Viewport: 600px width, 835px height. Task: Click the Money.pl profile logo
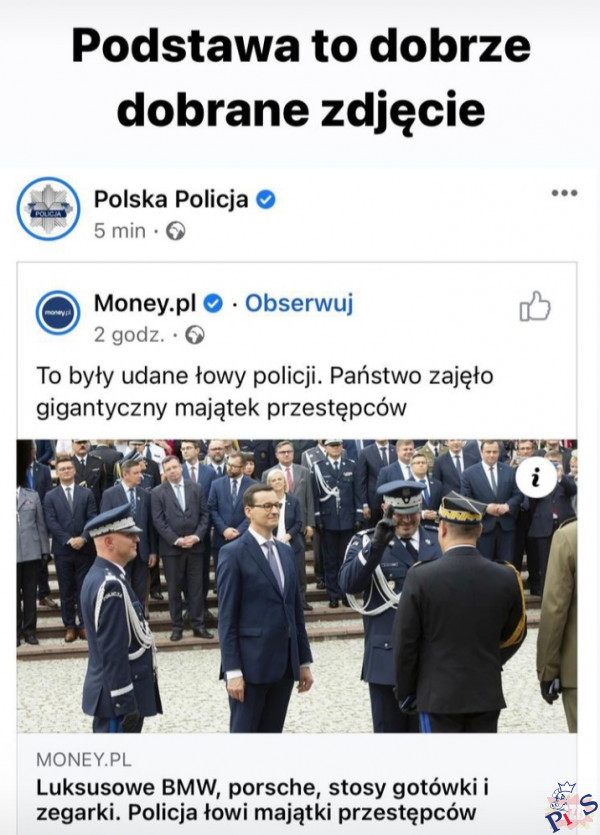[58, 313]
